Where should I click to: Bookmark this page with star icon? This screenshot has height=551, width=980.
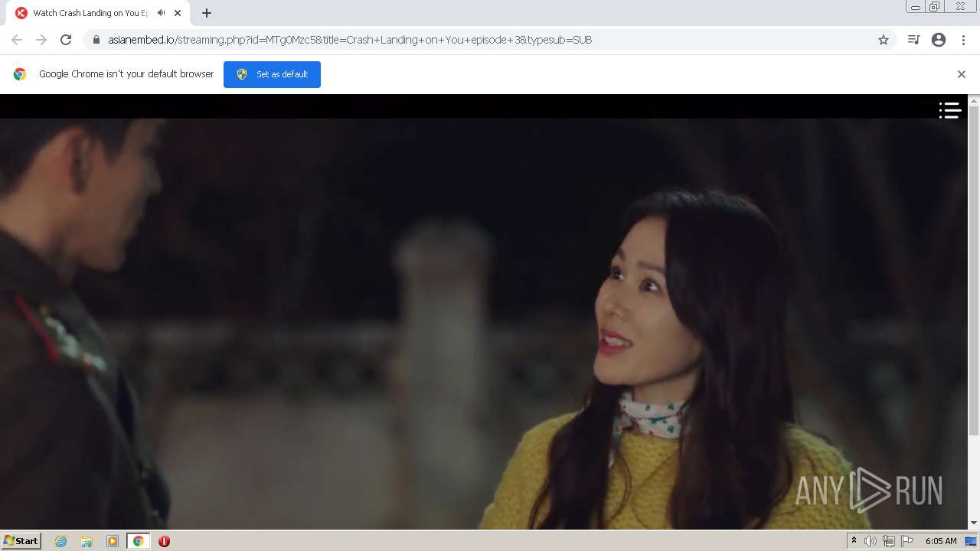point(883,40)
